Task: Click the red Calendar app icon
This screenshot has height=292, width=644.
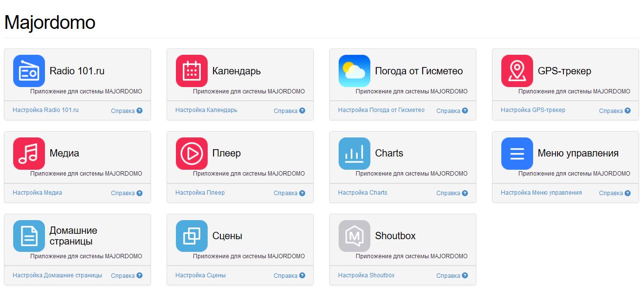Action: [x=192, y=71]
